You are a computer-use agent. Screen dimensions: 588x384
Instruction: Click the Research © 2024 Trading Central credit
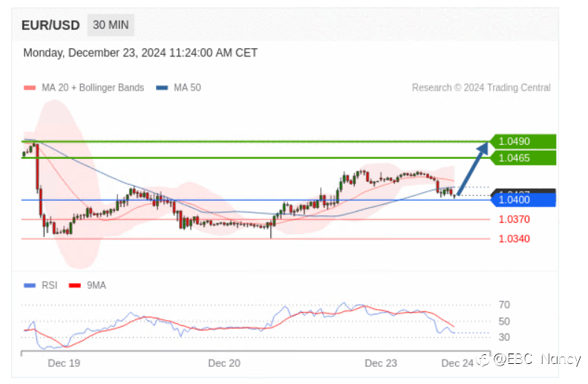pyautogui.click(x=481, y=88)
